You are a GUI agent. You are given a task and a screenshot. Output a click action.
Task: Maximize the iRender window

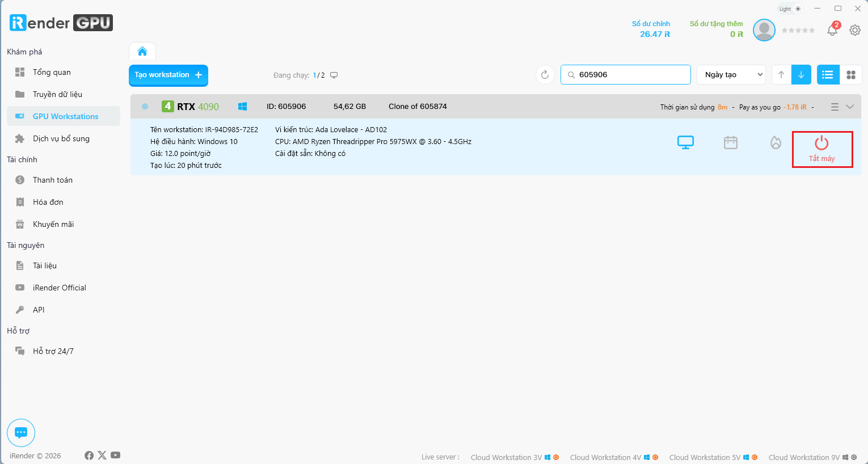(x=838, y=9)
